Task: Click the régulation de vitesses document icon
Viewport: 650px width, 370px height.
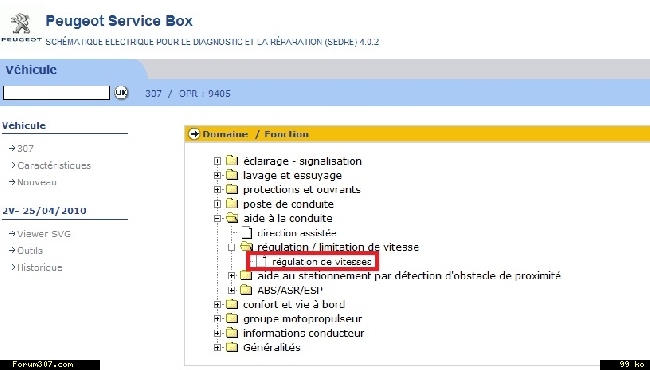Action: (x=262, y=261)
